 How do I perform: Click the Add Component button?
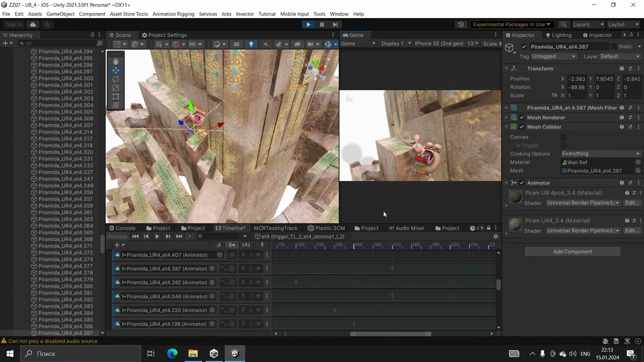point(572,251)
